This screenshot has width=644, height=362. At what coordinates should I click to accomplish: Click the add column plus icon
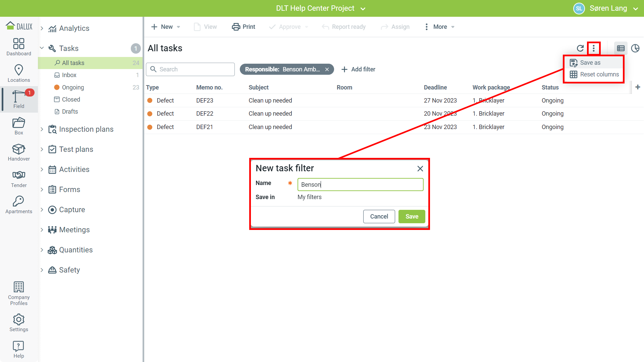[x=638, y=87]
